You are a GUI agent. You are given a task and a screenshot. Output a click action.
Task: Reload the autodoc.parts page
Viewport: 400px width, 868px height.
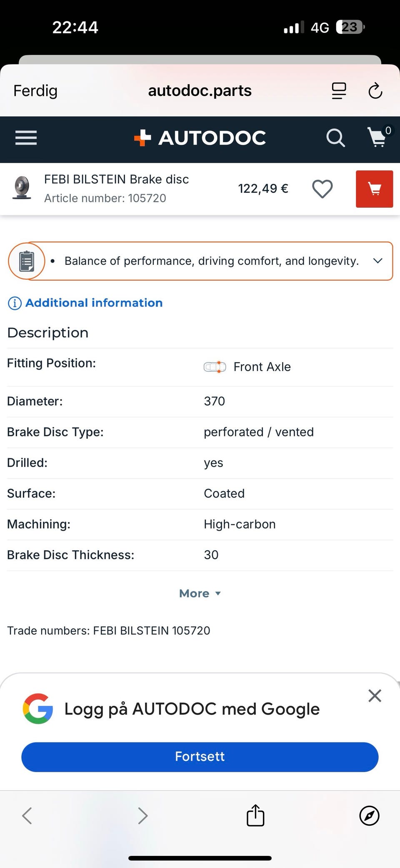point(375,91)
